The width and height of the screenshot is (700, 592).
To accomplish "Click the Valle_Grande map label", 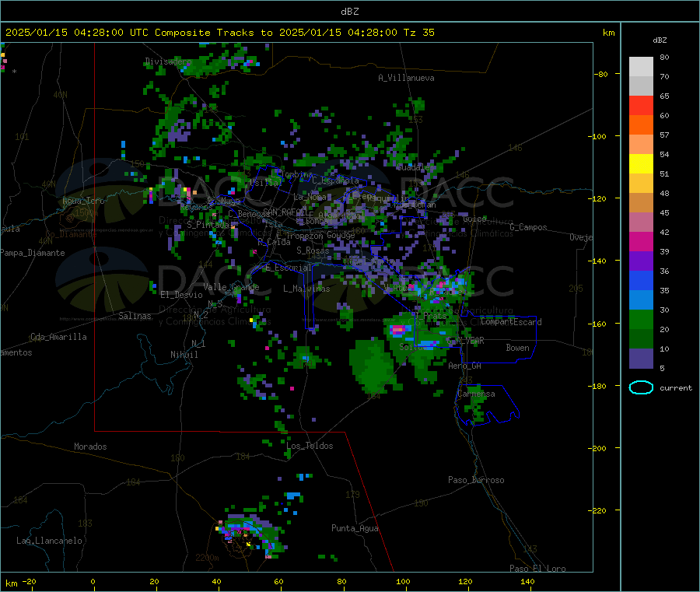I will click(231, 287).
